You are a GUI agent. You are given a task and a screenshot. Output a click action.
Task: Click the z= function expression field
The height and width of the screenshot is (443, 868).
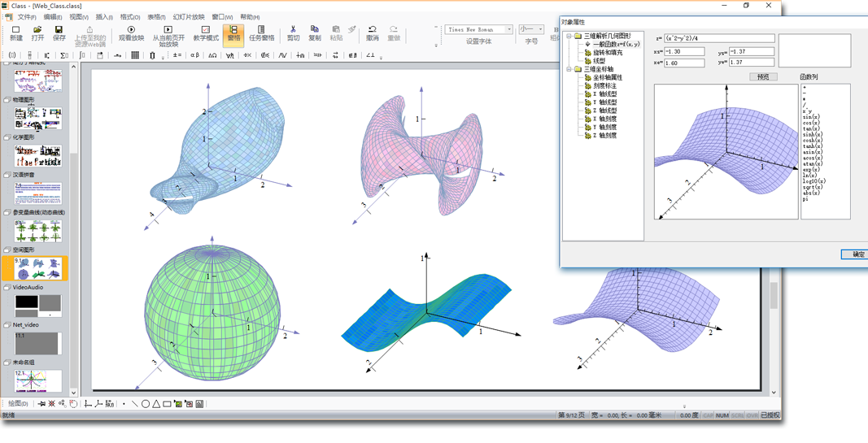(x=719, y=38)
